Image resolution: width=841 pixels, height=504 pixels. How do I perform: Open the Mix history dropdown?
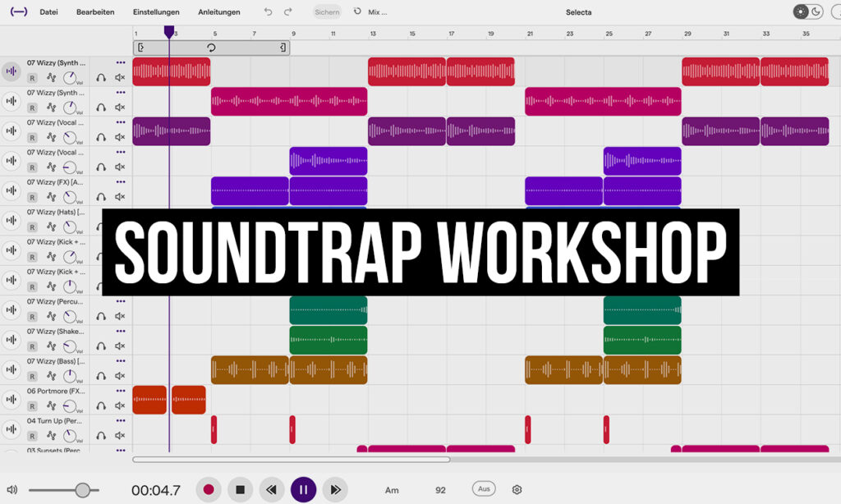click(x=370, y=11)
